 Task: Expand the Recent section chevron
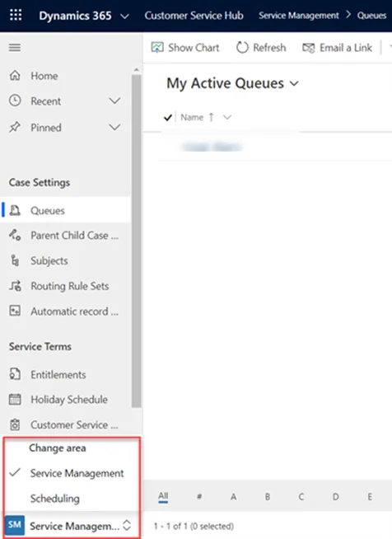[114, 101]
